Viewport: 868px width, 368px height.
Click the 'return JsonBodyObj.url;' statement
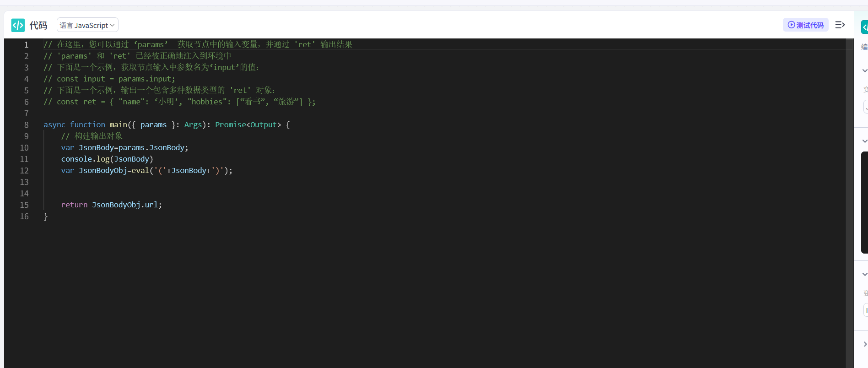[x=111, y=205]
